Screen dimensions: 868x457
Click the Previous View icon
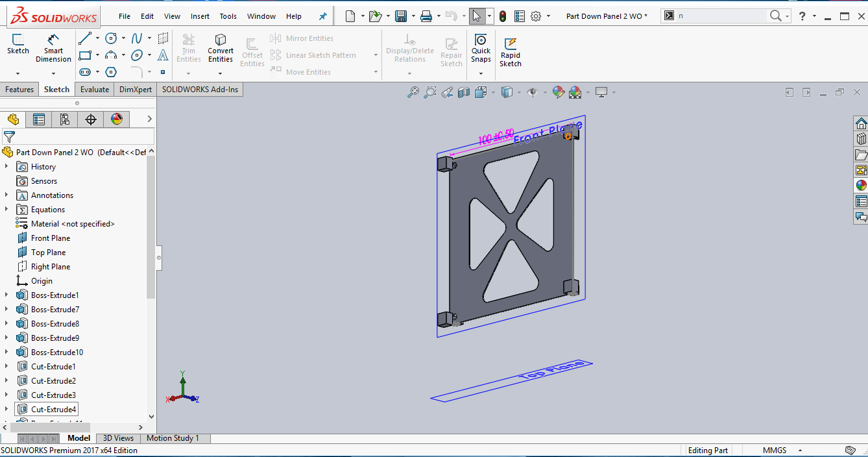pyautogui.click(x=446, y=93)
